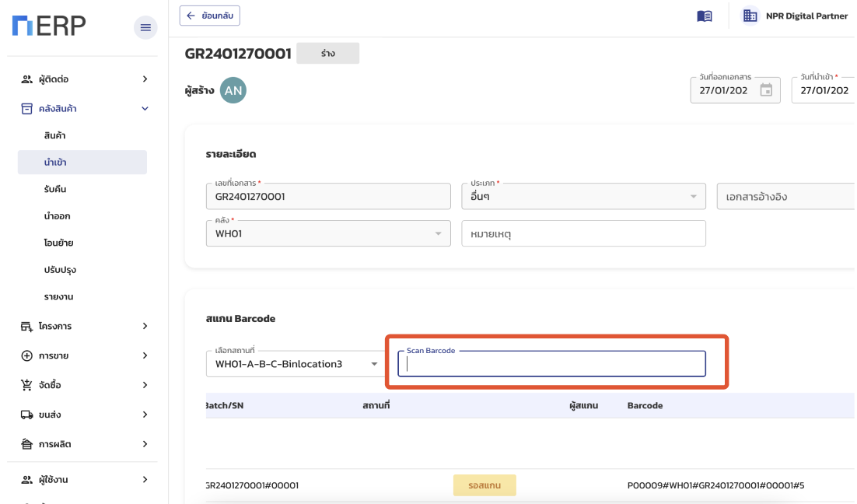Go to รายงาน reports menu item
This screenshot has height=504, width=857.
click(x=58, y=296)
